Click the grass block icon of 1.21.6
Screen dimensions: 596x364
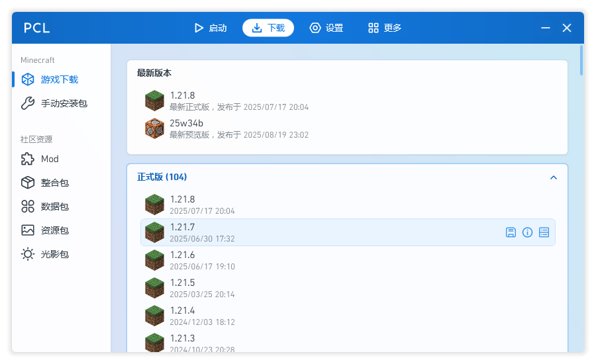154,260
